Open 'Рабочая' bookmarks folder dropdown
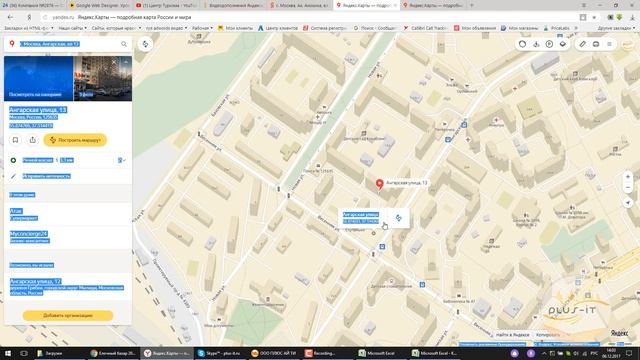 (202, 28)
